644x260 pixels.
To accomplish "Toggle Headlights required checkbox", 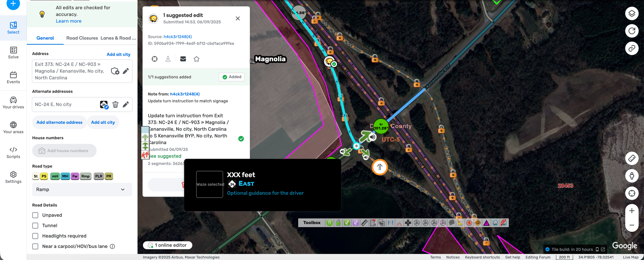I will [x=35, y=236].
